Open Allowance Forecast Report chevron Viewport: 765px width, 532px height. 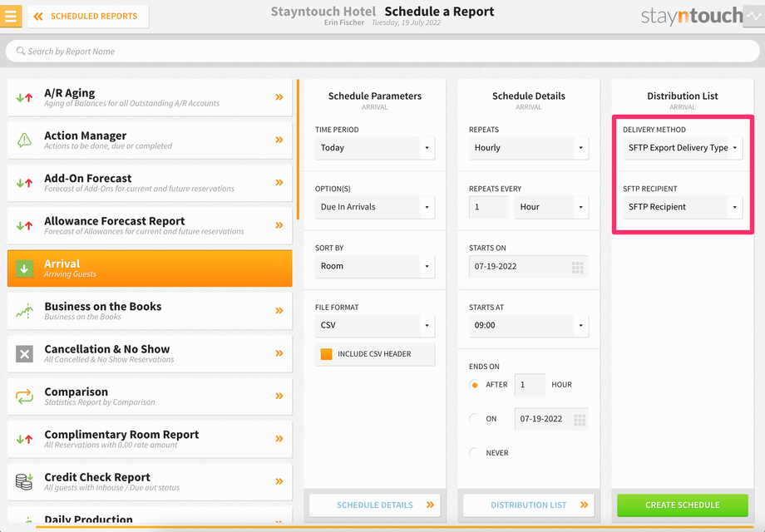(x=279, y=225)
